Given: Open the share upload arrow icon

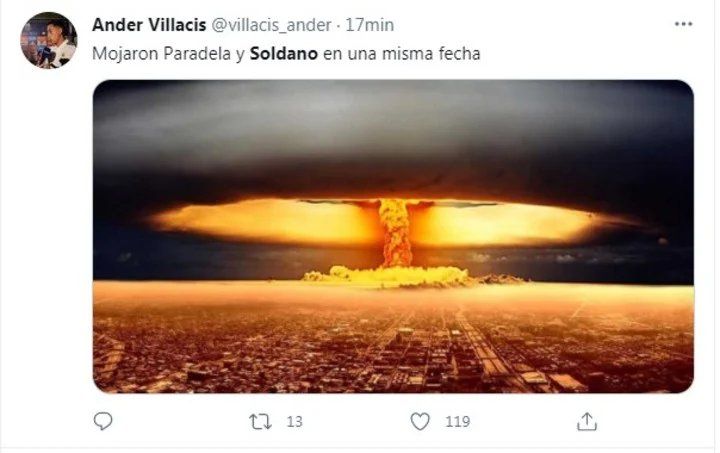Looking at the screenshot, I should point(586,421).
